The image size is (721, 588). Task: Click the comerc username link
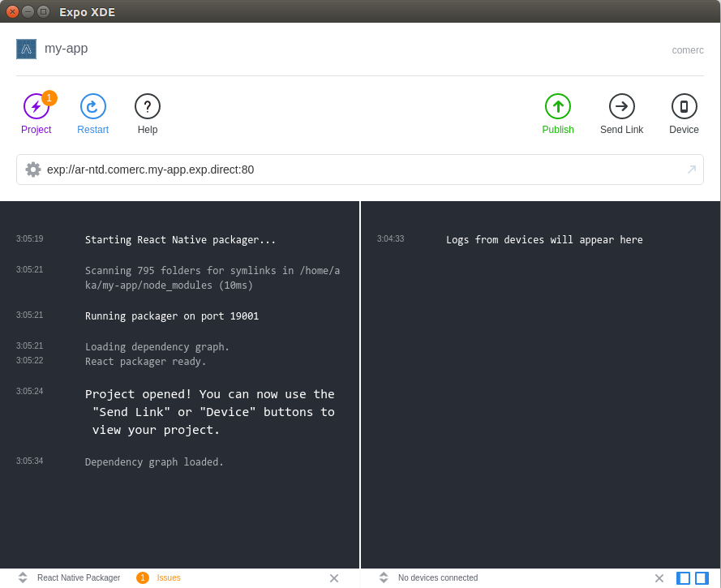point(688,50)
